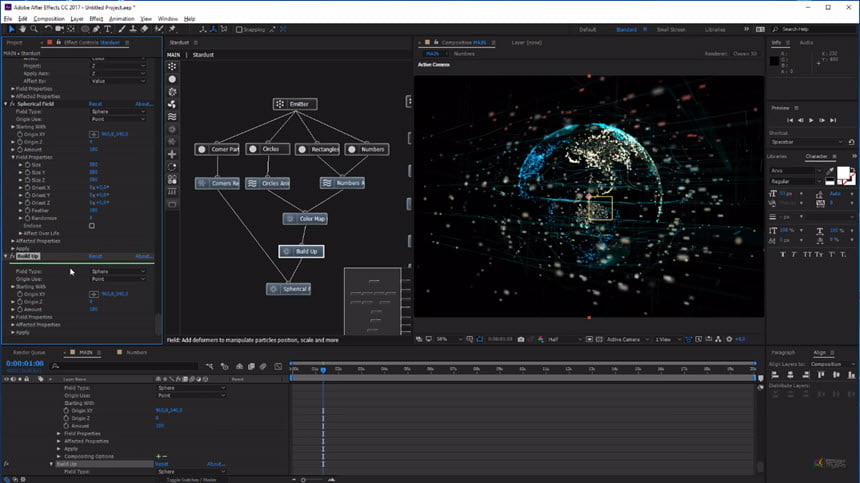Open the Layer menu

[77, 19]
